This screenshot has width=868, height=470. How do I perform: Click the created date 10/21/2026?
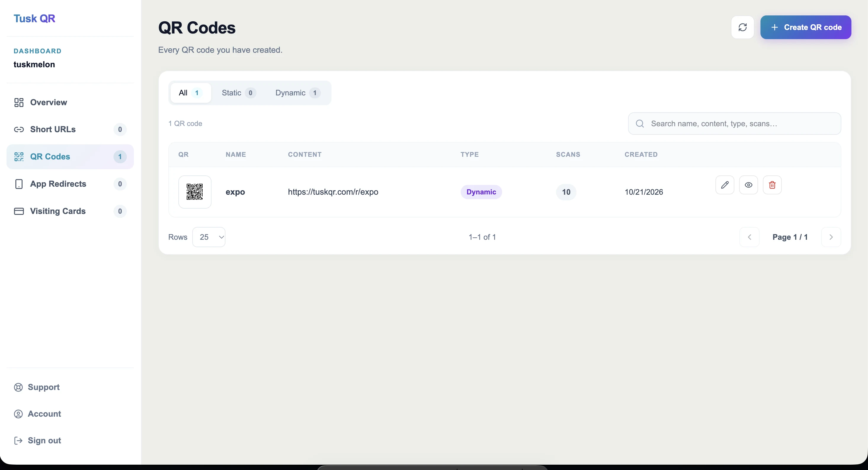(x=643, y=192)
